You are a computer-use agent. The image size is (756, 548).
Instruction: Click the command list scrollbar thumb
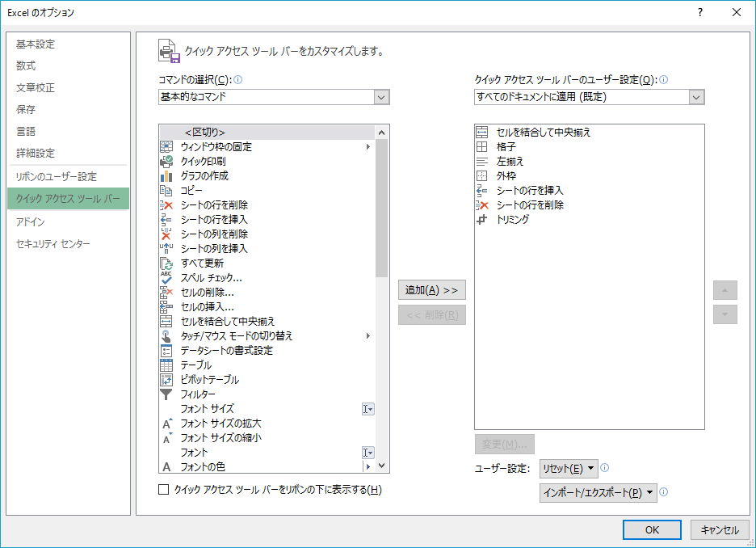(x=381, y=209)
